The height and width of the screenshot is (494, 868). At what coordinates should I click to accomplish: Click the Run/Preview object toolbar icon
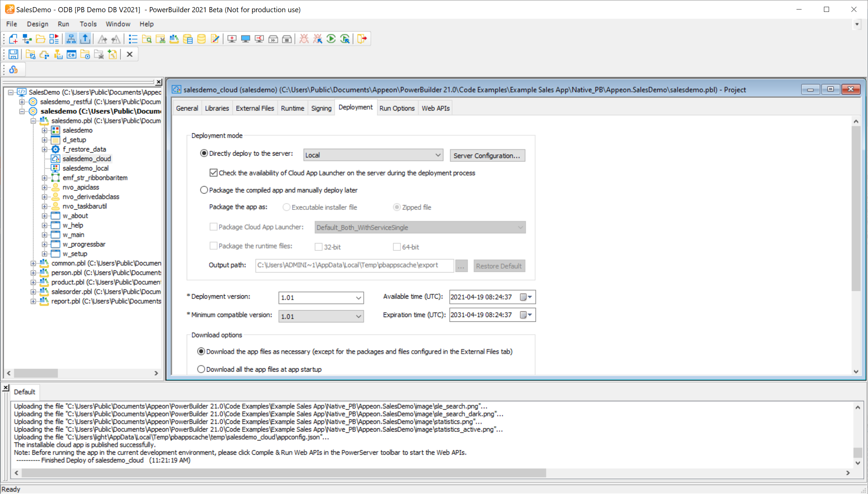(x=54, y=39)
